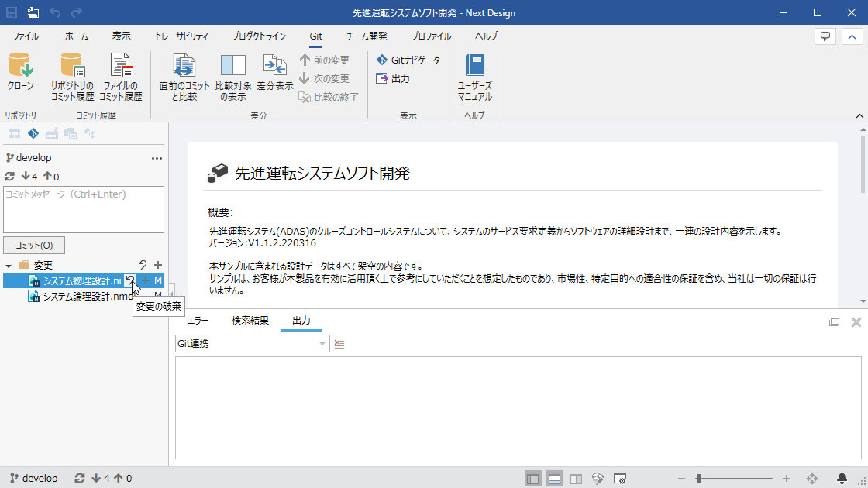Open the File (ファイル) ribbon tab
868x488 pixels.
(25, 36)
